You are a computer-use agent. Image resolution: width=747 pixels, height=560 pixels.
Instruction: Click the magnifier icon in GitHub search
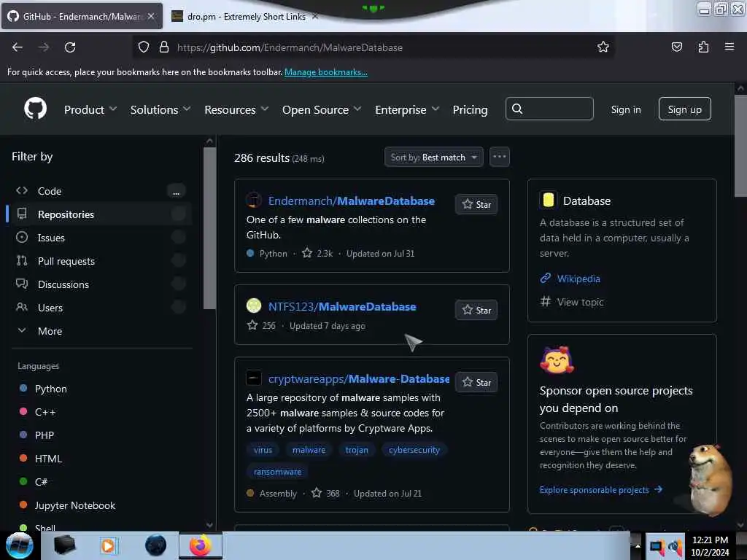tap(517, 109)
